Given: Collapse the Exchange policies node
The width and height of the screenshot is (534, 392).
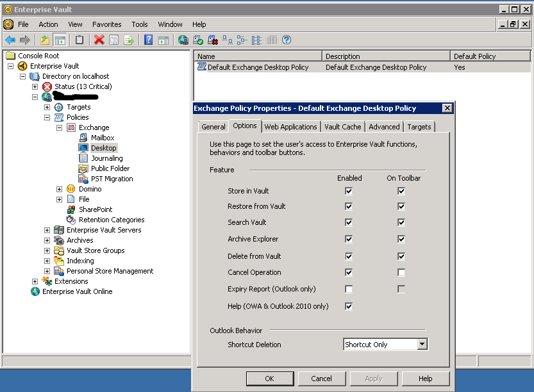Looking at the screenshot, I should pyautogui.click(x=59, y=127).
